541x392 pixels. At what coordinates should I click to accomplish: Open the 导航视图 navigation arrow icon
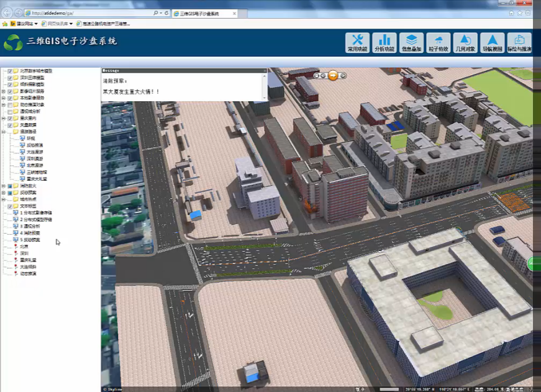493,42
